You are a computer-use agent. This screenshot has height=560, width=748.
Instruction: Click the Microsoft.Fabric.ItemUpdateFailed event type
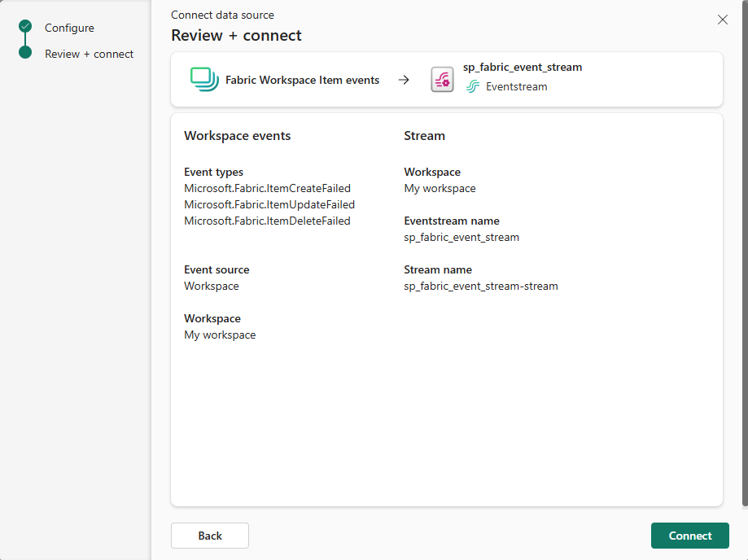pyautogui.click(x=269, y=204)
